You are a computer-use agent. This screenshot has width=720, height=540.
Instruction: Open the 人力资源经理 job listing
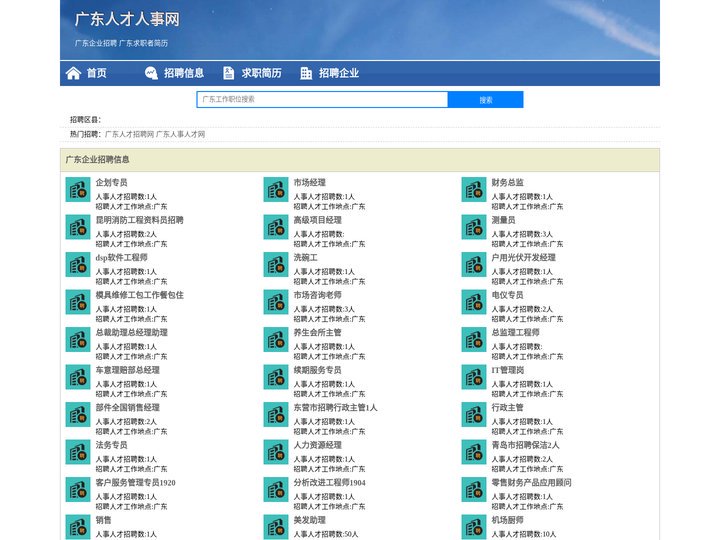pyautogui.click(x=318, y=445)
